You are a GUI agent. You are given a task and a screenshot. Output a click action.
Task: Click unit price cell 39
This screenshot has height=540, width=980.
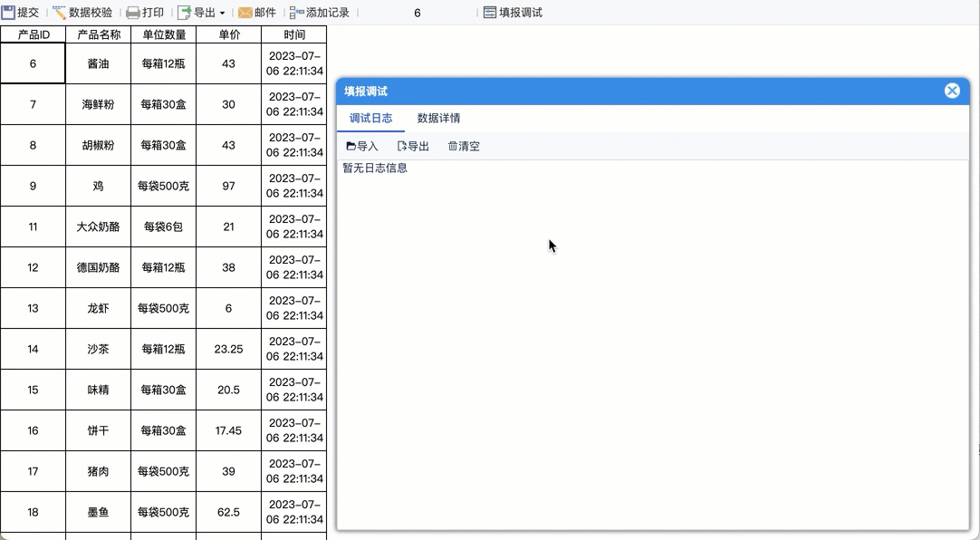[229, 471]
